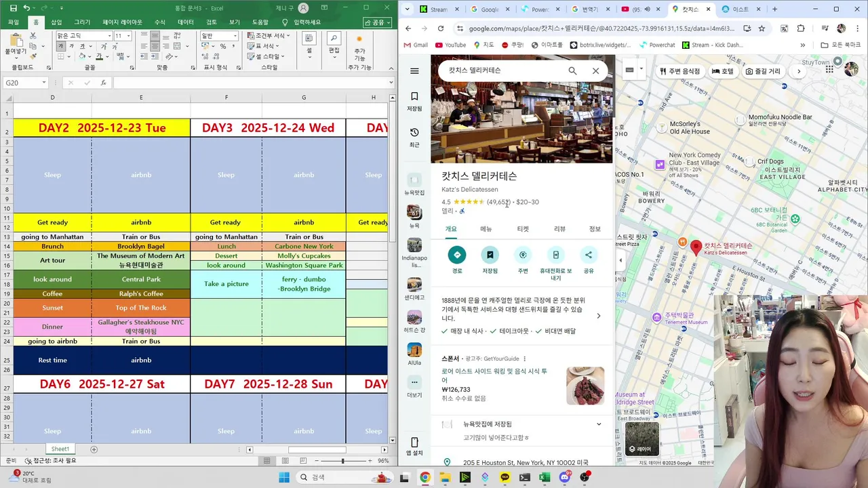
Task: Open the fill color dropdown arrow in Excel
Action: coord(90,57)
